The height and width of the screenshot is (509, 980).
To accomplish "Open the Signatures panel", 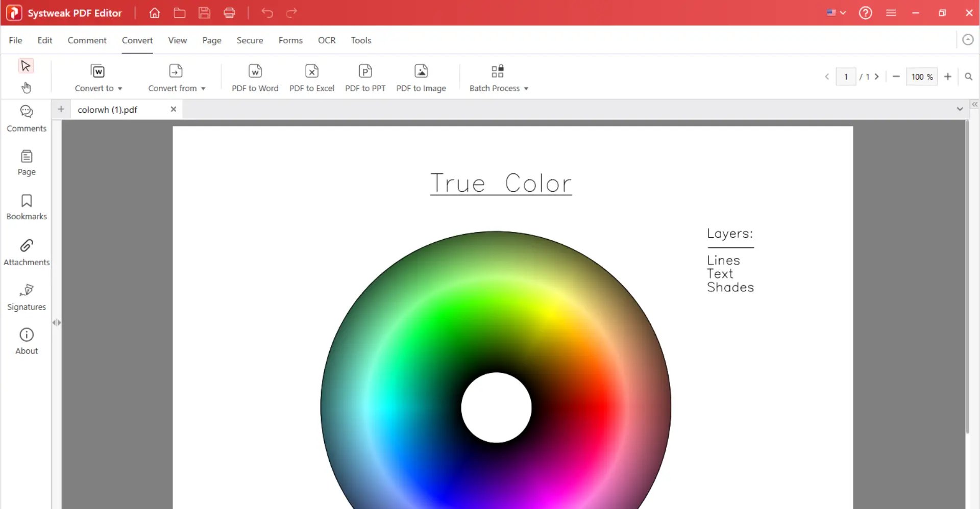I will 27,297.
